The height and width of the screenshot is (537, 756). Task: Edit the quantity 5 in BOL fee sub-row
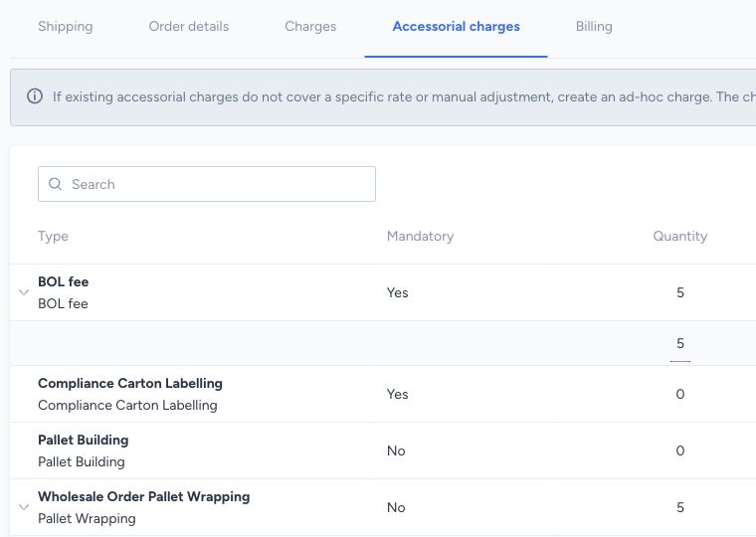pos(680,344)
